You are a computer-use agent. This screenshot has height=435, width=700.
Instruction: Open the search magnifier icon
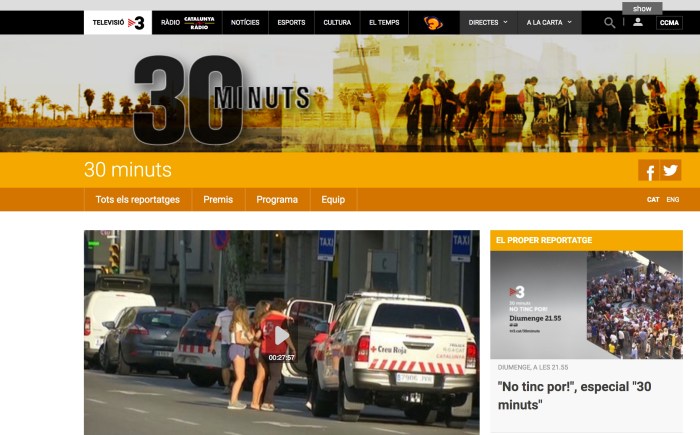(609, 22)
